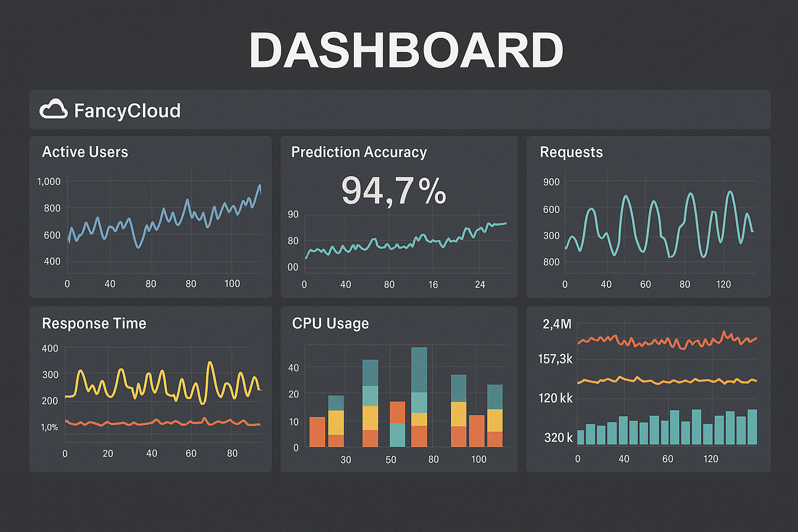This screenshot has width=798, height=532.
Task: Select the FancyCloud header bar
Action: coord(400,110)
